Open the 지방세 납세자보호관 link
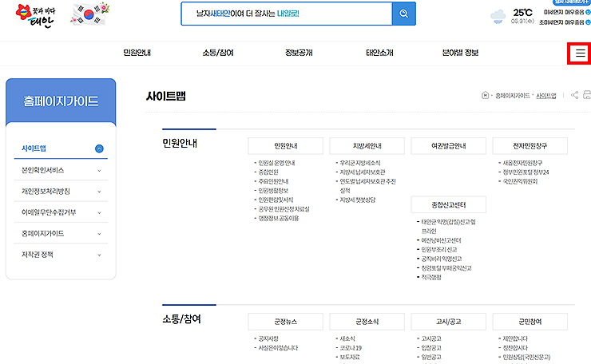Screen dimensions: 591x364 tap(363, 172)
